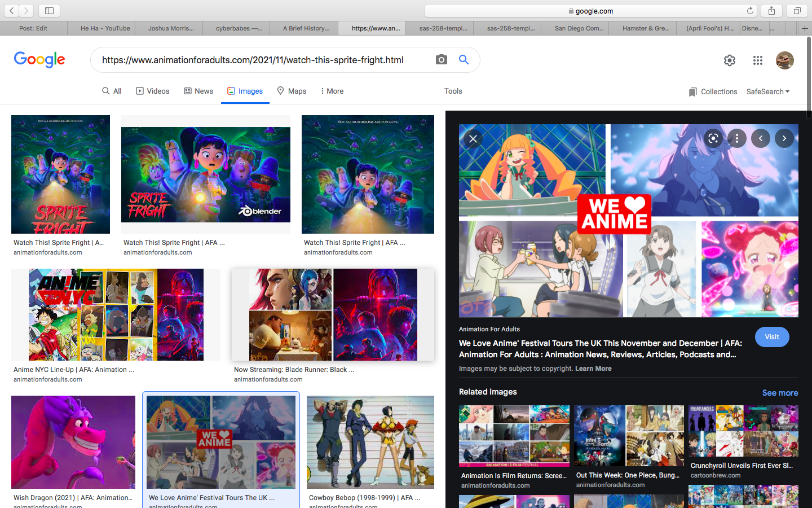The image size is (812, 508).
Task: Open Google settings gear
Action: pos(730,60)
